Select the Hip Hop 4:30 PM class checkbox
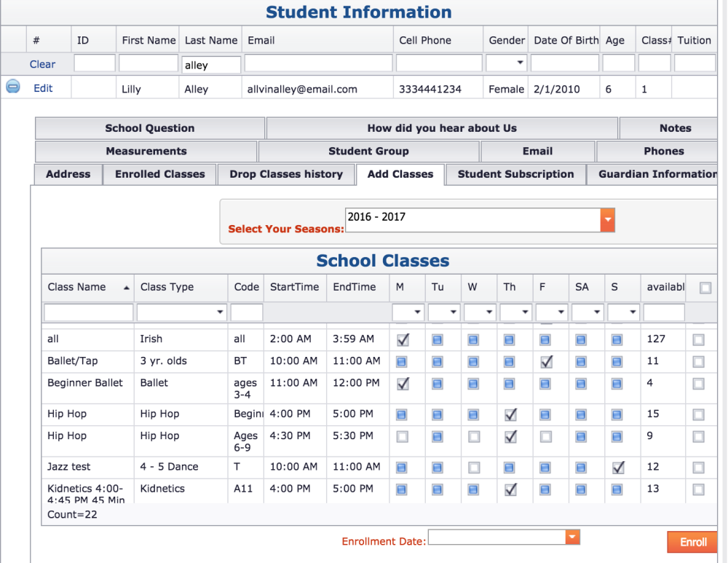Image resolution: width=728 pixels, height=563 pixels. (698, 437)
